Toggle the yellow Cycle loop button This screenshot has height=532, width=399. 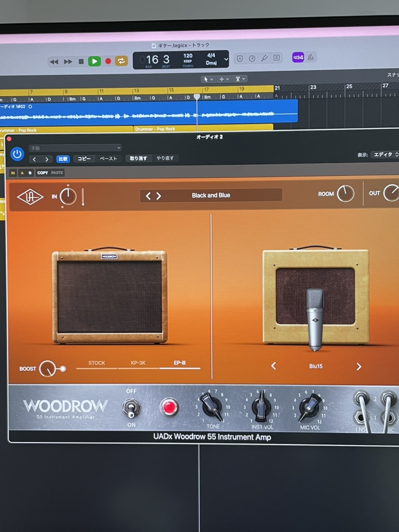(x=121, y=61)
